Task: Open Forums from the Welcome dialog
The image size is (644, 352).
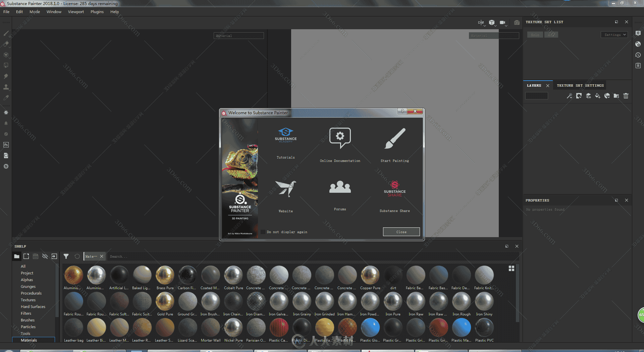Action: [340, 195]
